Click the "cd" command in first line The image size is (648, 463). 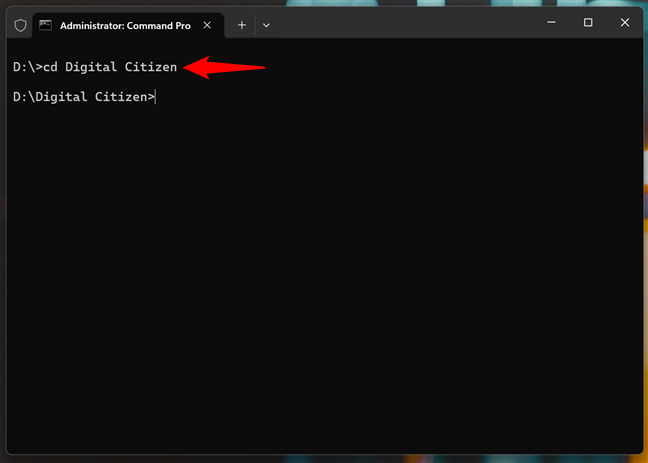pyautogui.click(x=49, y=68)
